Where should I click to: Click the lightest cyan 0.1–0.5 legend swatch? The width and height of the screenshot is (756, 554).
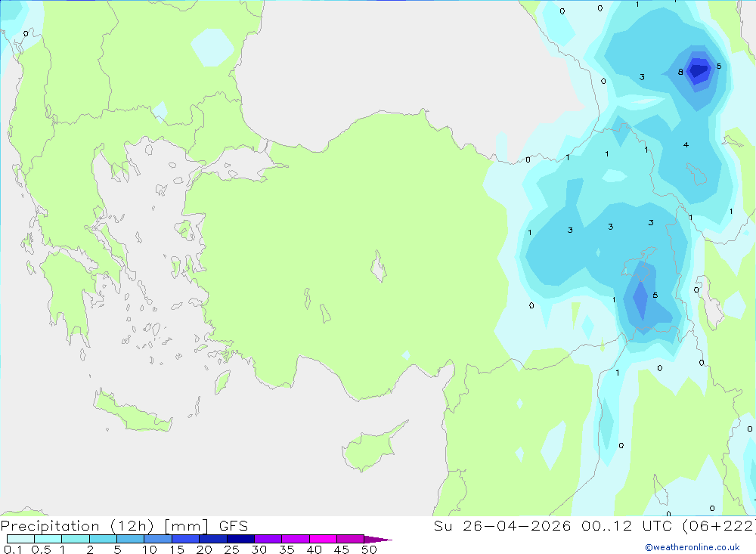tap(20, 539)
